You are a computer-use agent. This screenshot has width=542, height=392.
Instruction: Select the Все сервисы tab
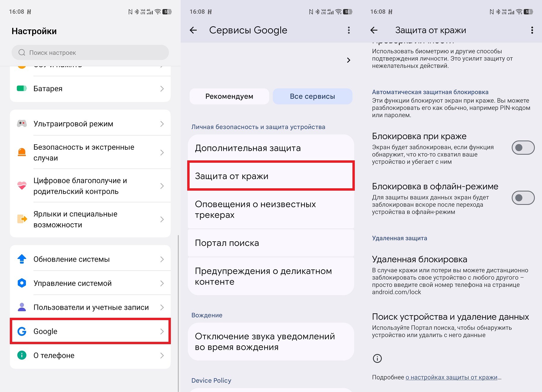312,96
